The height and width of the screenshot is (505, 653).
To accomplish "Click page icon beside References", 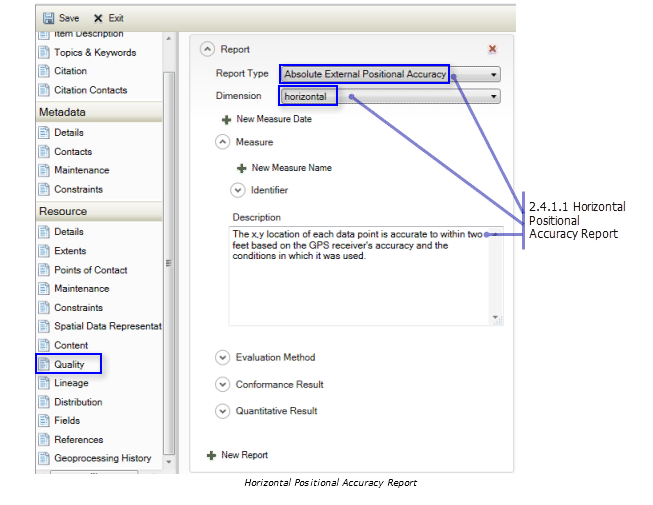I will (44, 439).
